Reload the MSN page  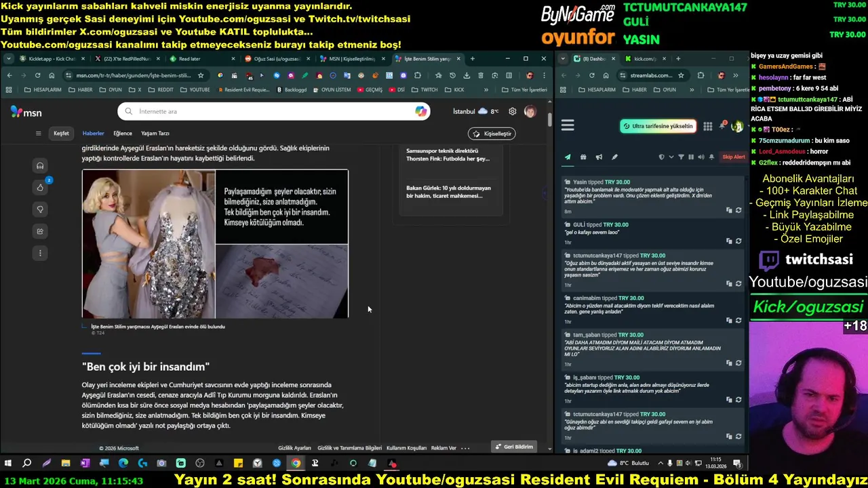pyautogui.click(x=37, y=75)
